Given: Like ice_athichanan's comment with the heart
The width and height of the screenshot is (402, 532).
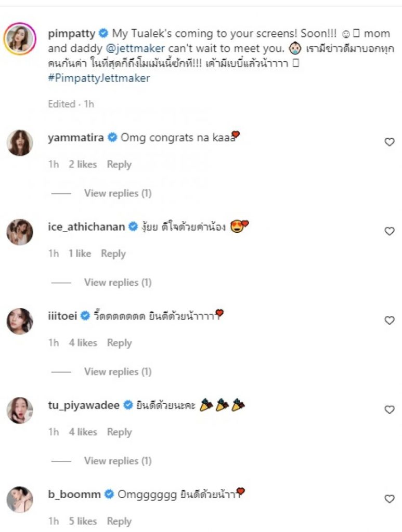Looking at the screenshot, I should click(390, 231).
